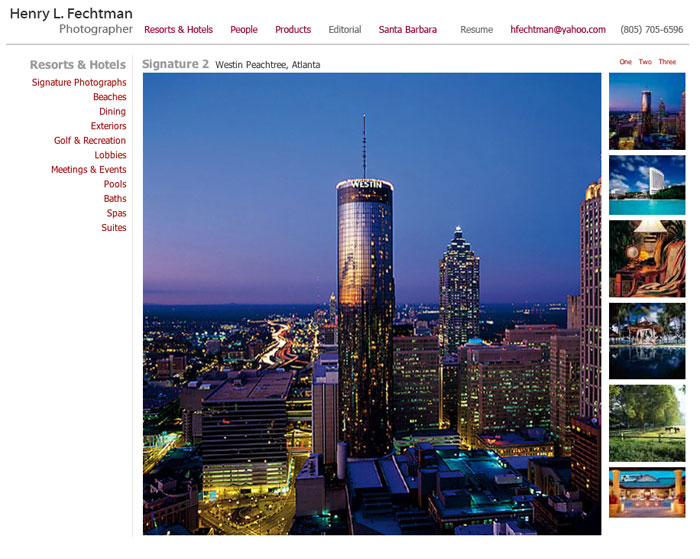
Task: Open the Pools gallery
Action: click(x=115, y=184)
